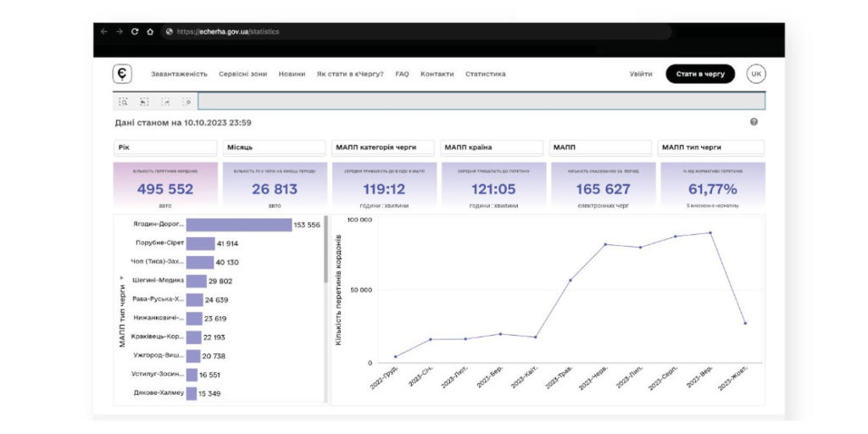Click the Увійти login link
Image resolution: width=868 pixels, height=434 pixels.
click(641, 74)
